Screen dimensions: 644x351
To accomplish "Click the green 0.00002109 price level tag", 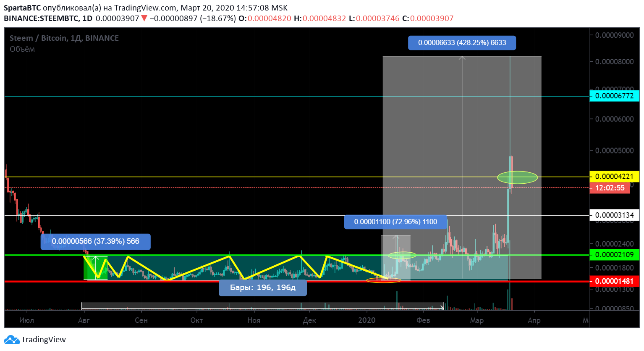I will click(615, 255).
